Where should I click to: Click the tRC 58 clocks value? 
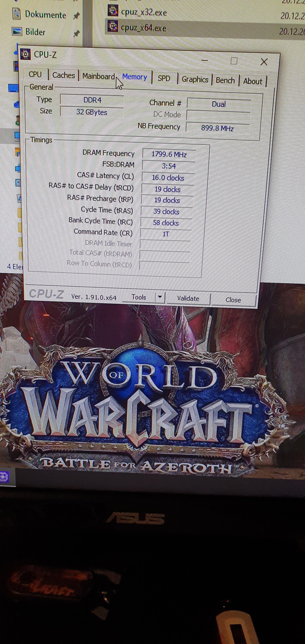pos(166,223)
